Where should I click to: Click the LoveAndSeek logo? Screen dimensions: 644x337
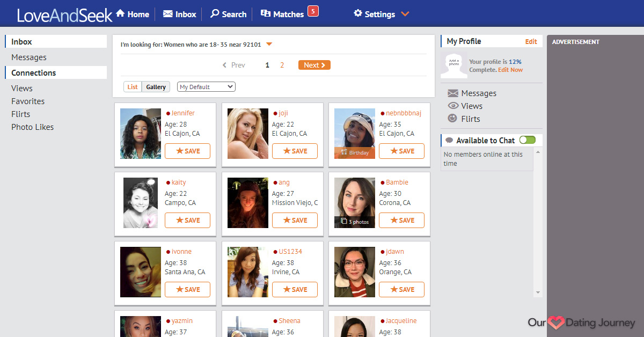click(x=65, y=14)
